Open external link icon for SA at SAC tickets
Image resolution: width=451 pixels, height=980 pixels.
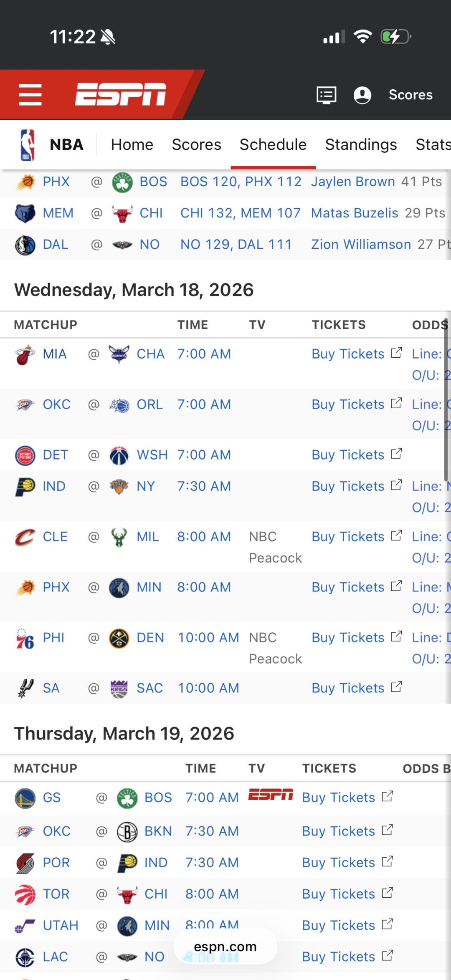tap(396, 687)
